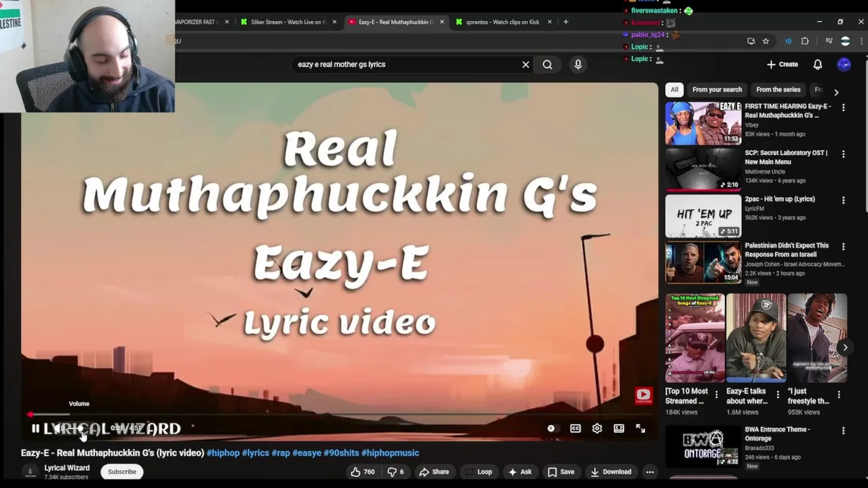This screenshot has width=868, height=488.
Task: Select the From the series chip
Action: pyautogui.click(x=778, y=89)
